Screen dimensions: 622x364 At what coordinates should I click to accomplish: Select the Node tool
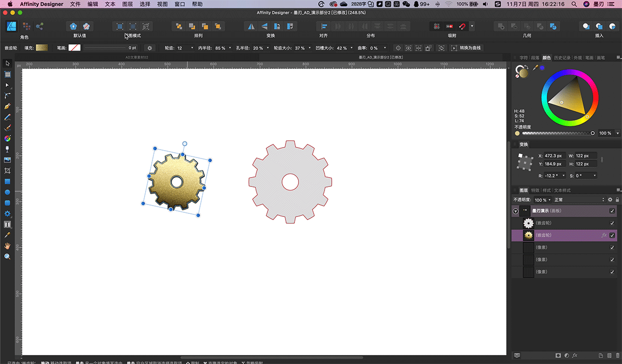point(7,85)
